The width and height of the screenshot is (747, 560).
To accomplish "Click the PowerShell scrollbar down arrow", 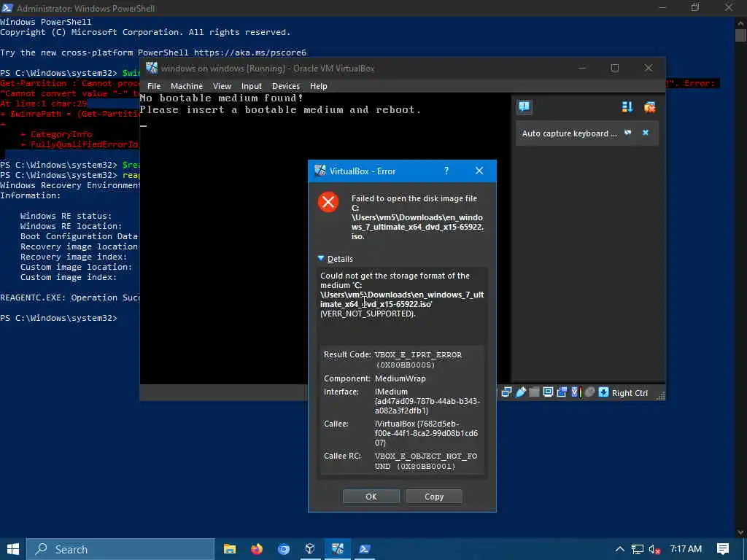I will pyautogui.click(x=740, y=532).
